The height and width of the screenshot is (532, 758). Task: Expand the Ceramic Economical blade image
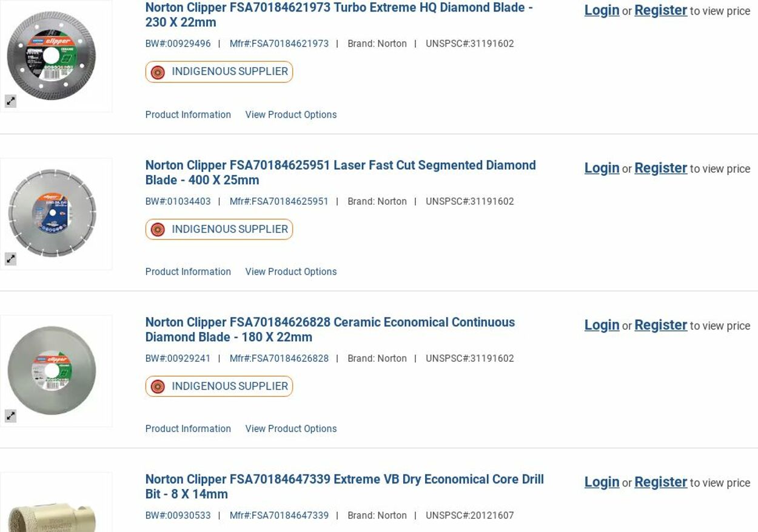click(10, 416)
